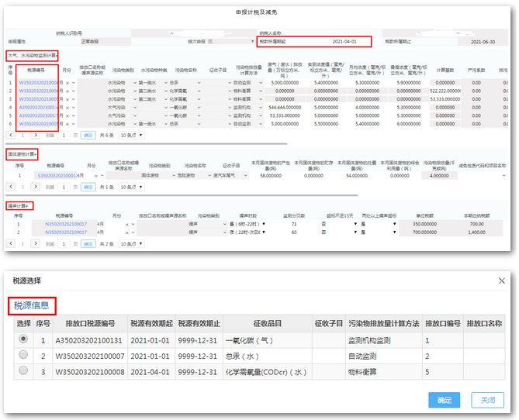Open 噪声时段 dropdown showing 昼(6时-22时)
Viewport: 519px width, 420px height.
click(247, 224)
